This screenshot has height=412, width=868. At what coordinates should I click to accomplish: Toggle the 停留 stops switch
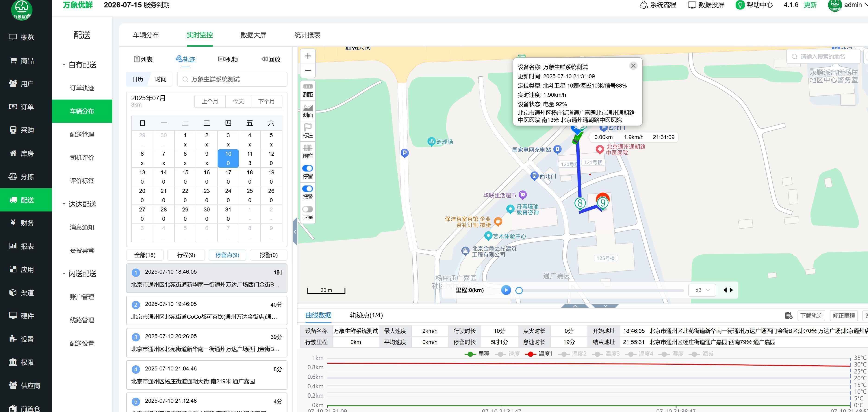[x=308, y=168]
